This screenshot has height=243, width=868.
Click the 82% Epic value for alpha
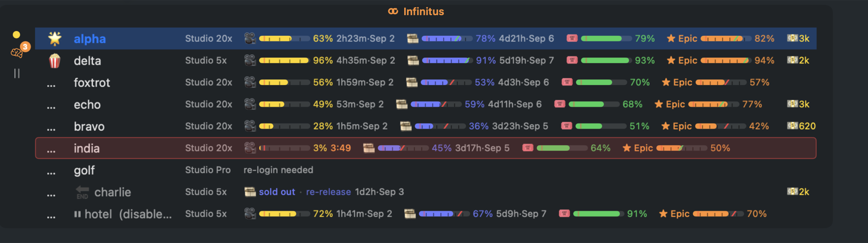(764, 39)
